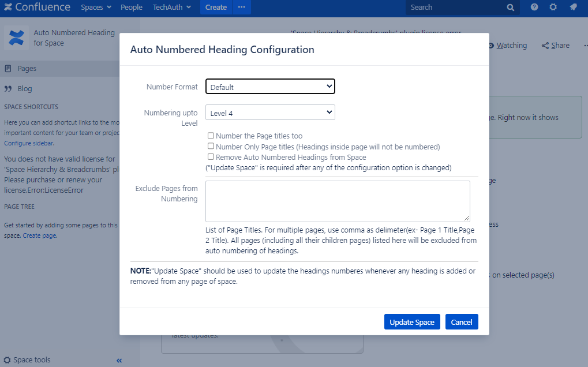Viewport: 588px width, 367px height.
Task: Open the People menu item
Action: (131, 7)
